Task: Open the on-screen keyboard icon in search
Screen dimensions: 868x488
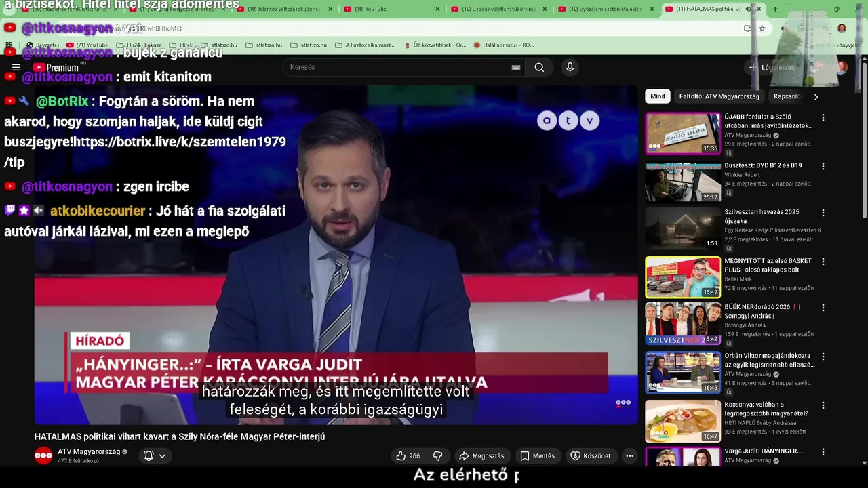Action: pyautogui.click(x=516, y=67)
